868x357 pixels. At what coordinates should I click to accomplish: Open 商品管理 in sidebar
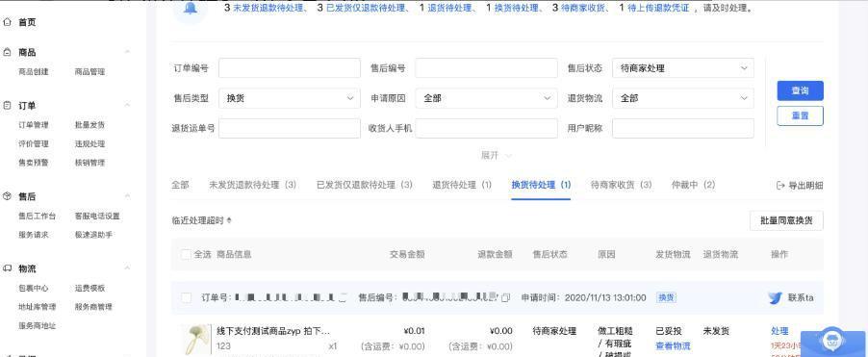pos(89,72)
